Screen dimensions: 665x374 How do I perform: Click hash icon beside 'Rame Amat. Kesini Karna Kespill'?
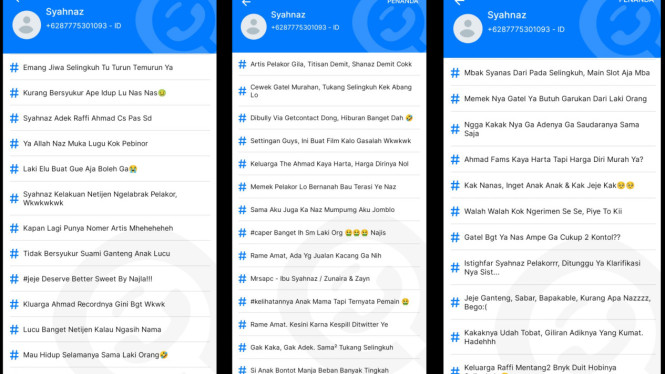click(242, 324)
